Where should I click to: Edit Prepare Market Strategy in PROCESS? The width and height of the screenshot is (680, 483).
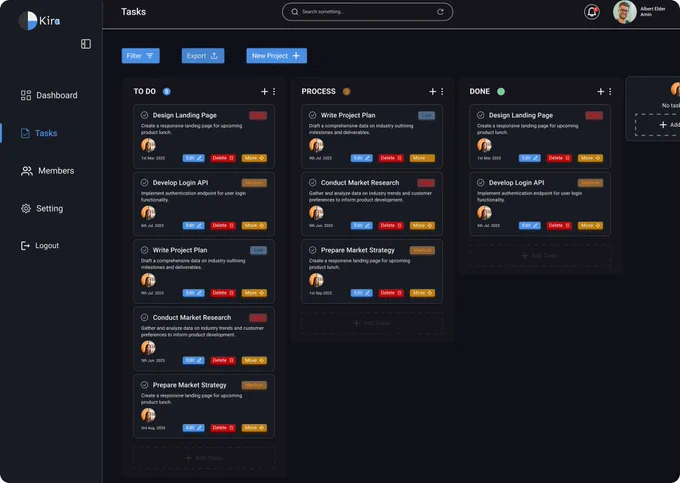(x=362, y=293)
